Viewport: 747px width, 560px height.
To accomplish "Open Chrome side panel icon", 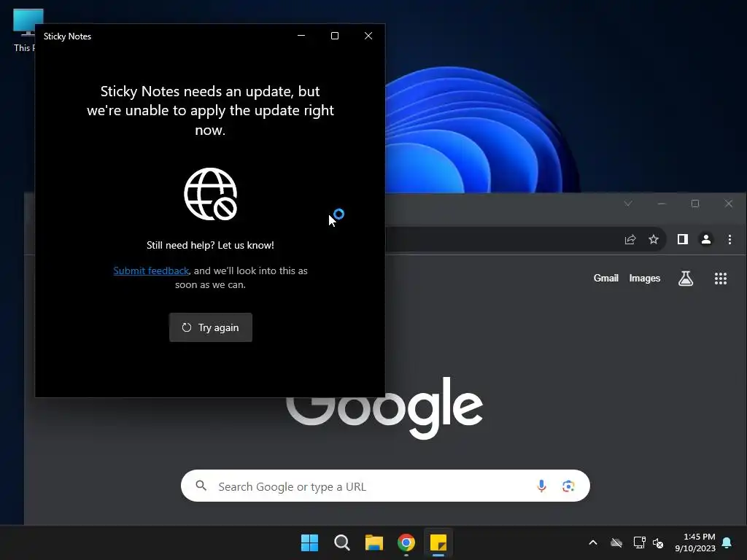I will (x=683, y=239).
